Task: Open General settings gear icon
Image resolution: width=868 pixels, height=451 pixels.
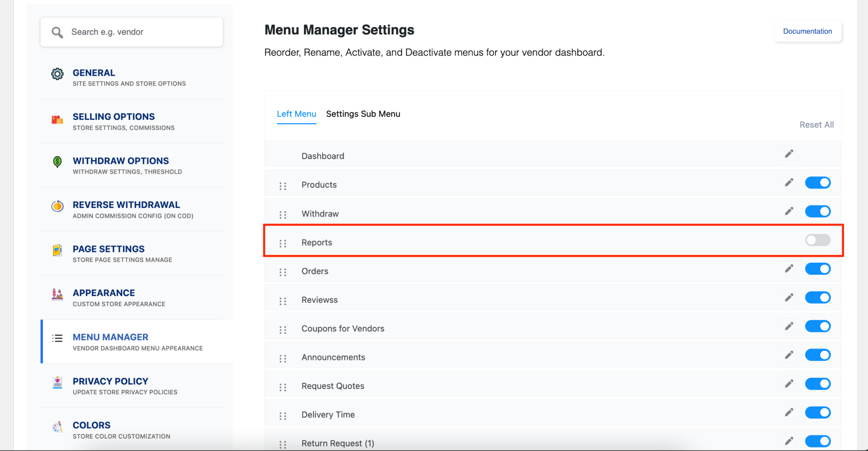Action: pyautogui.click(x=57, y=74)
